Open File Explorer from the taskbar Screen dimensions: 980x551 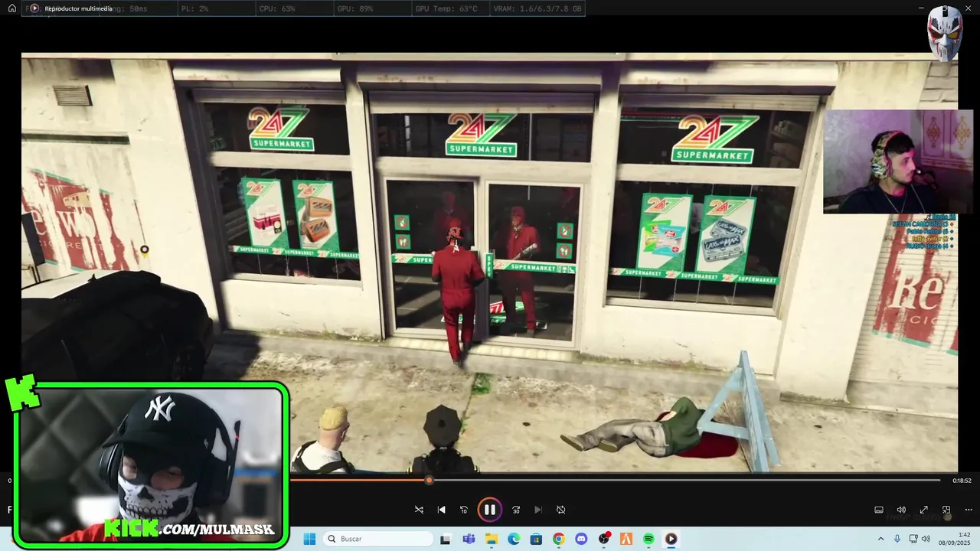point(491,539)
